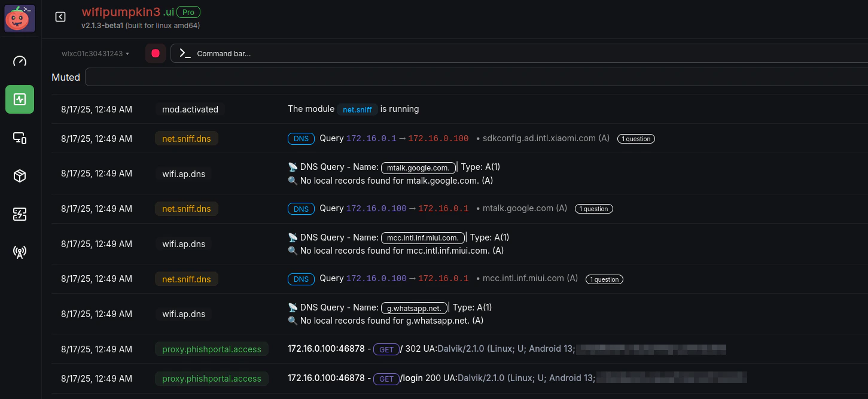This screenshot has height=399, width=868.
Task: Select the access point antenna icon
Action: (19, 252)
